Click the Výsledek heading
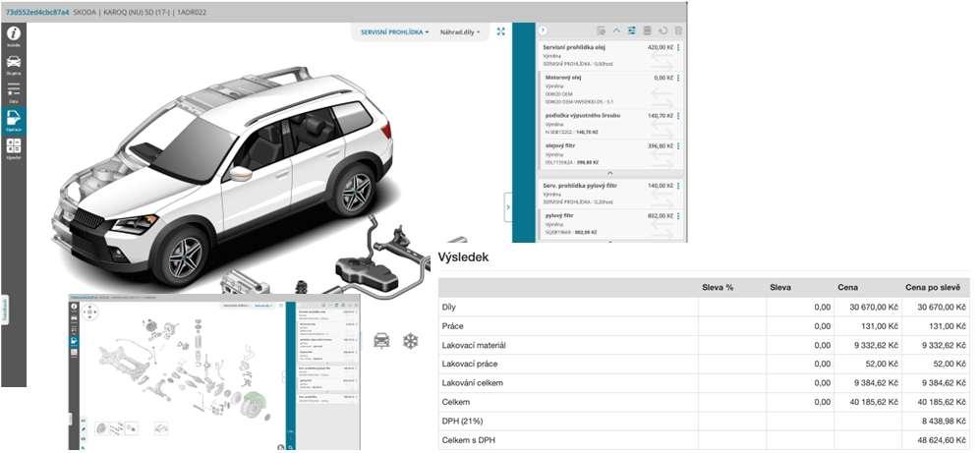Screen dimensions: 980x453 click(463, 256)
